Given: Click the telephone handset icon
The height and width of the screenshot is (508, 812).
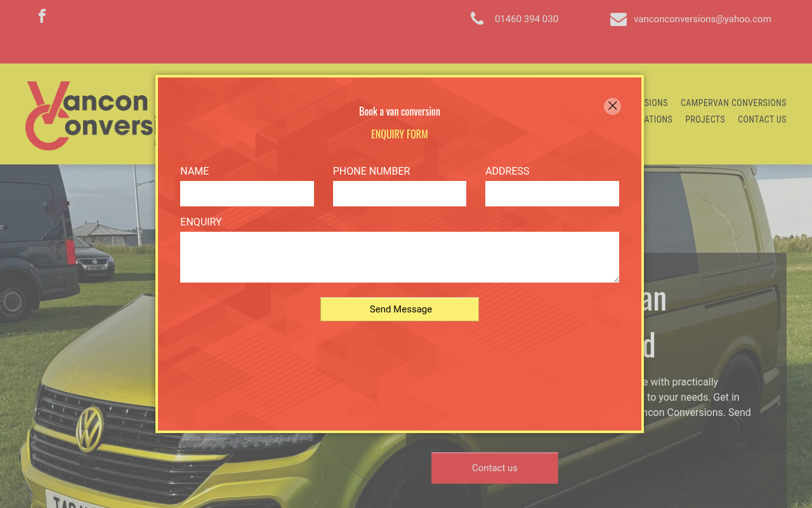Looking at the screenshot, I should [x=477, y=19].
